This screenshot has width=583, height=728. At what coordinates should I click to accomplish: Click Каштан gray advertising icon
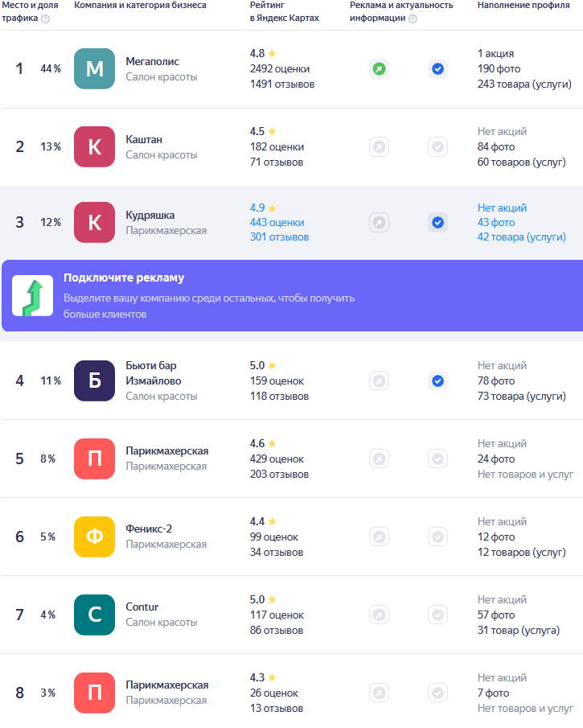point(379,147)
